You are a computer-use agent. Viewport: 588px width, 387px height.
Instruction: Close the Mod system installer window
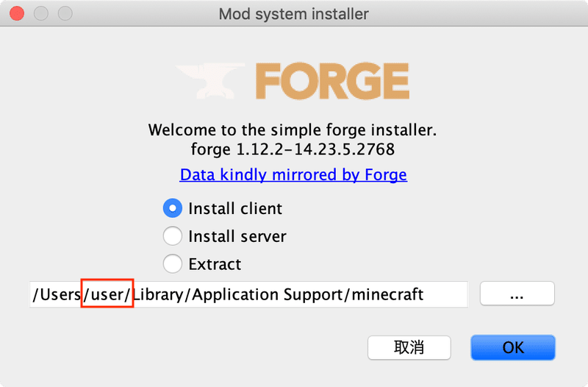17,14
